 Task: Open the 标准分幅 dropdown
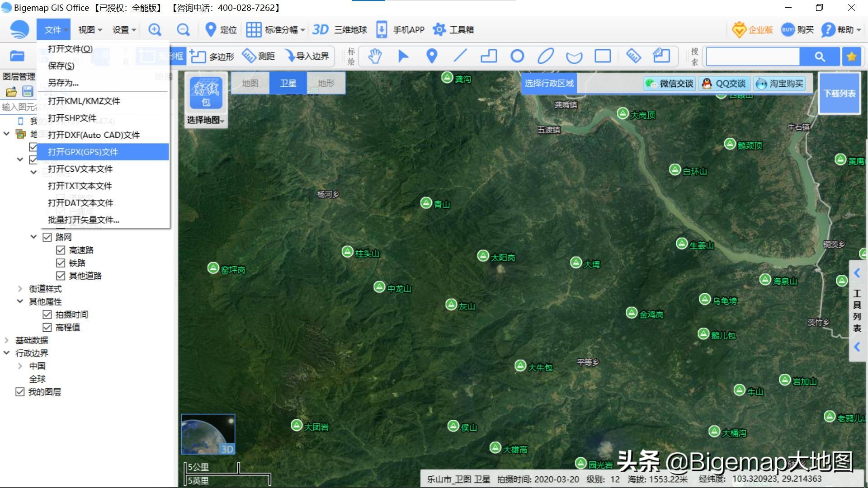point(276,30)
